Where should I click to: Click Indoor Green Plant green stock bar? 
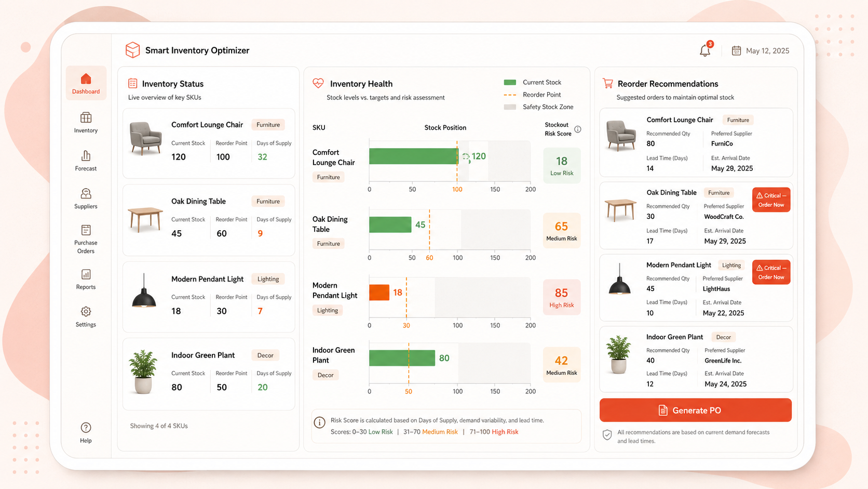click(x=402, y=358)
